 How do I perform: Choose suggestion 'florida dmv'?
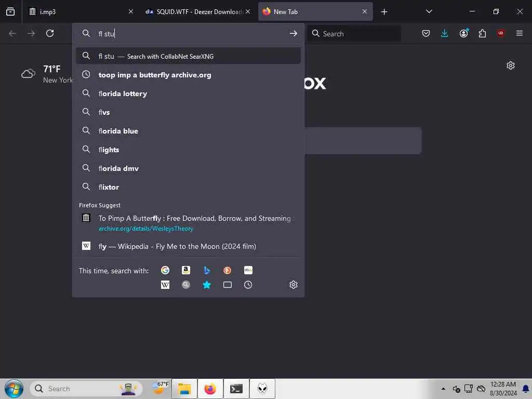point(188,168)
